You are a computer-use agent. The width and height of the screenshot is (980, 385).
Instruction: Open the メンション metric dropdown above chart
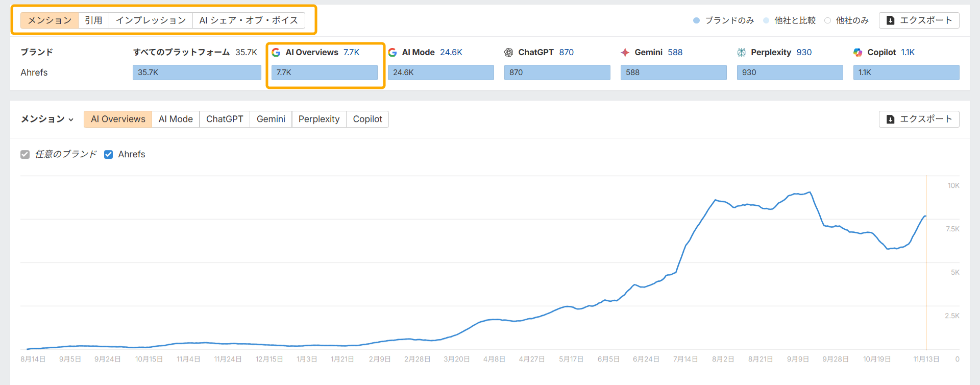[x=47, y=119]
